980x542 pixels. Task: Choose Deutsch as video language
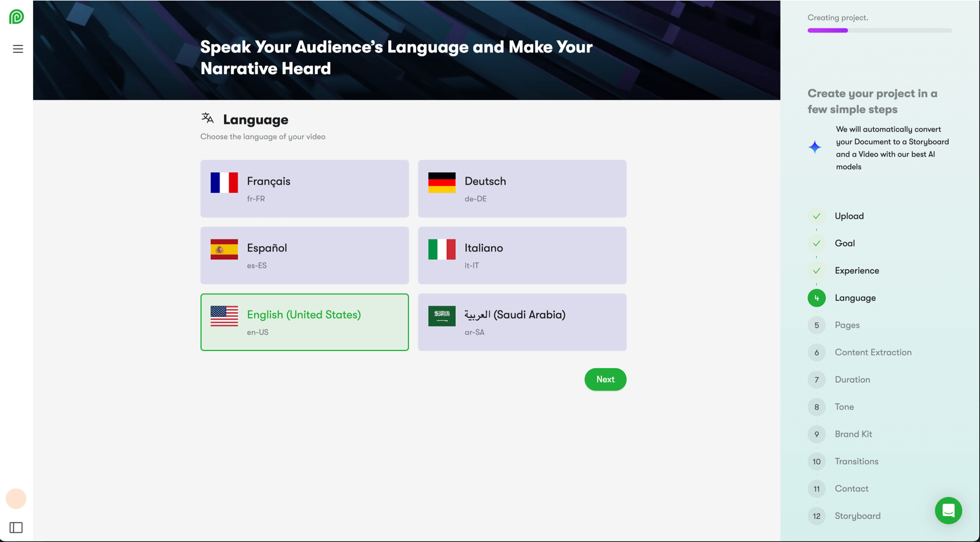(522, 189)
